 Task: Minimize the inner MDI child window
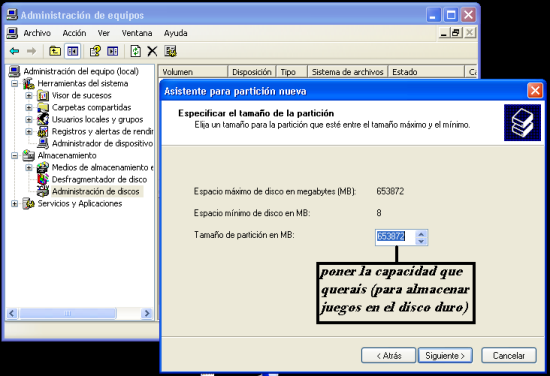tap(444, 33)
